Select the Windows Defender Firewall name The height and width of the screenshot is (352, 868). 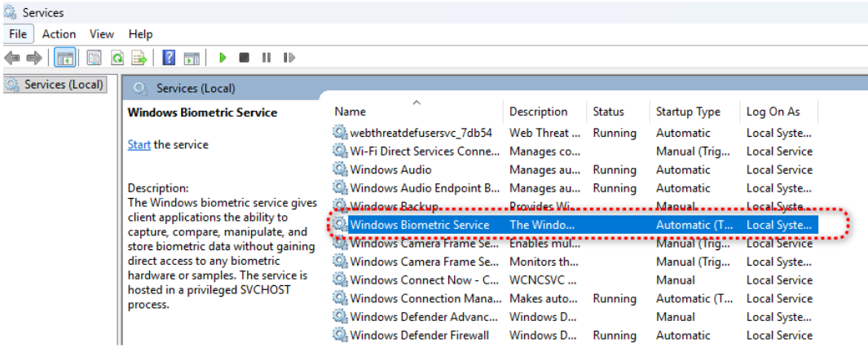coord(419,335)
